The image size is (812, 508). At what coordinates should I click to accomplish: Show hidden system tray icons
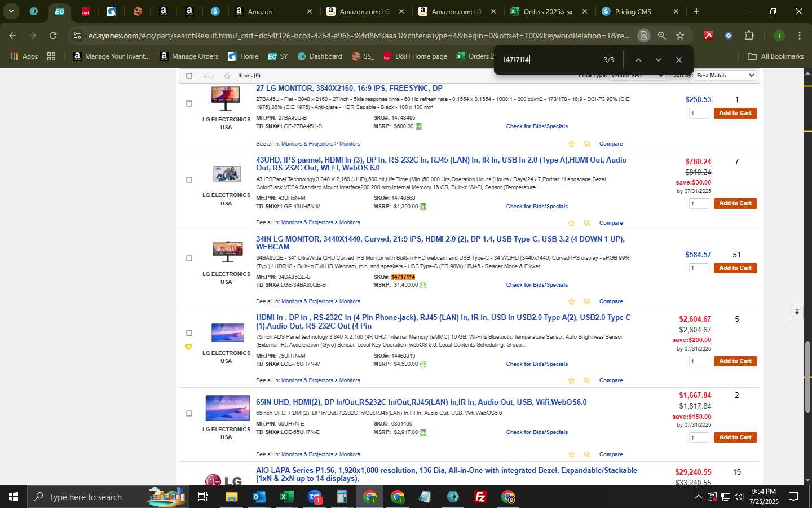(698, 497)
